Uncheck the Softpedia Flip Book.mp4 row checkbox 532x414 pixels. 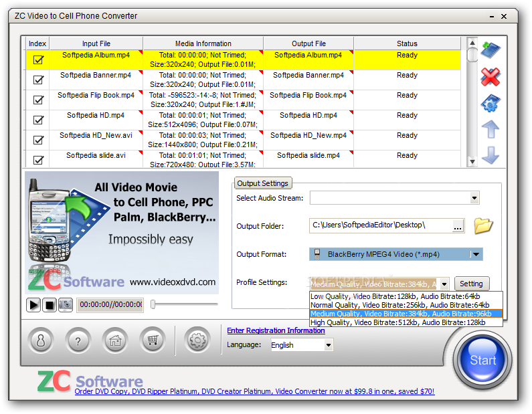tap(38, 100)
